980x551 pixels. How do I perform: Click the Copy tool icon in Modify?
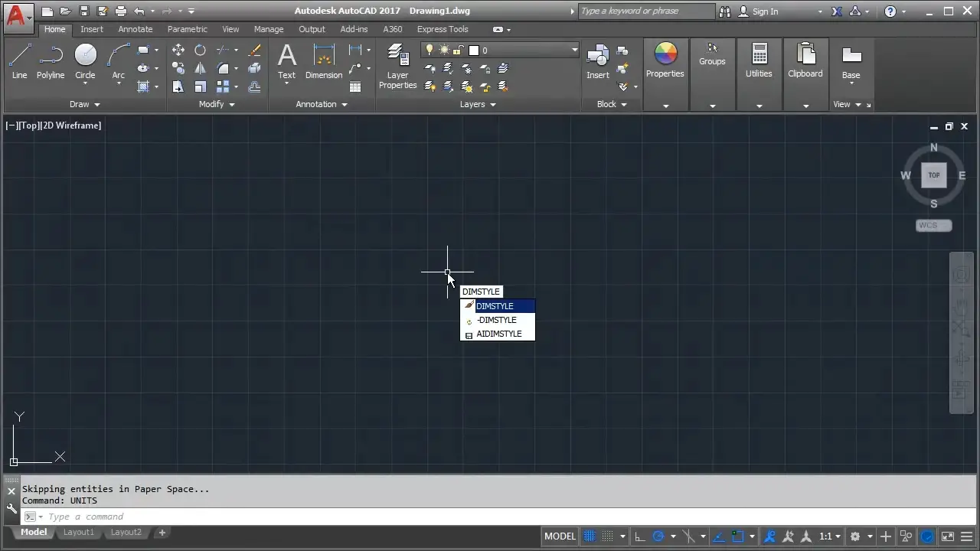tap(178, 68)
